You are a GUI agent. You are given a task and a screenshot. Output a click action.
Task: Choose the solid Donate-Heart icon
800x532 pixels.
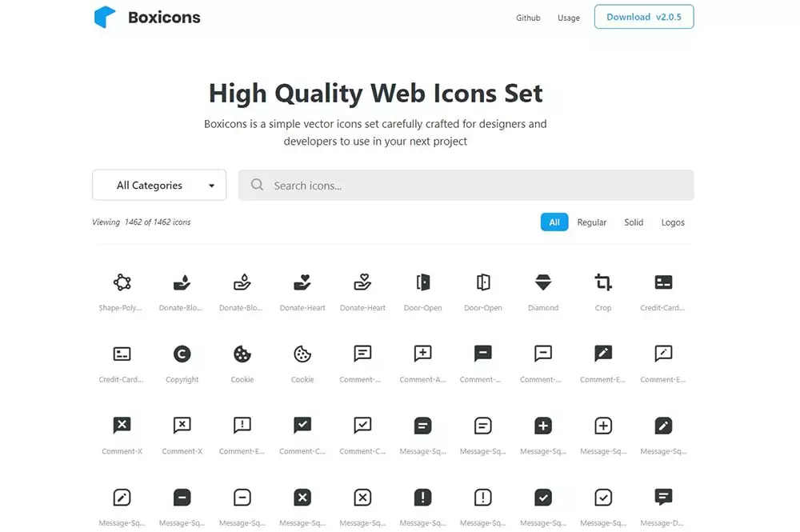(302, 282)
